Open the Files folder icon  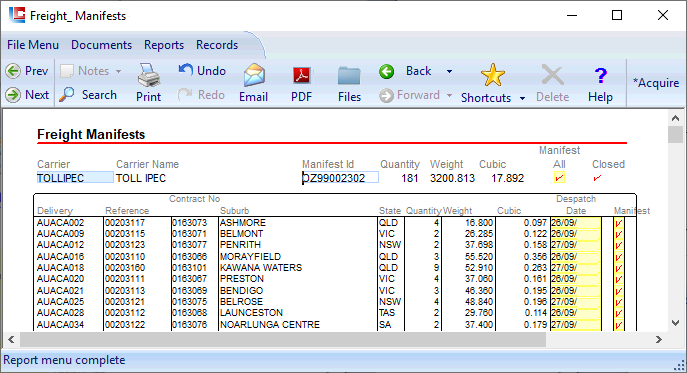[349, 76]
